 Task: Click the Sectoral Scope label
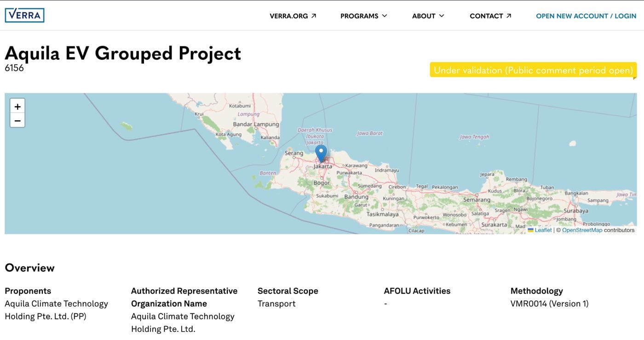coord(288,291)
